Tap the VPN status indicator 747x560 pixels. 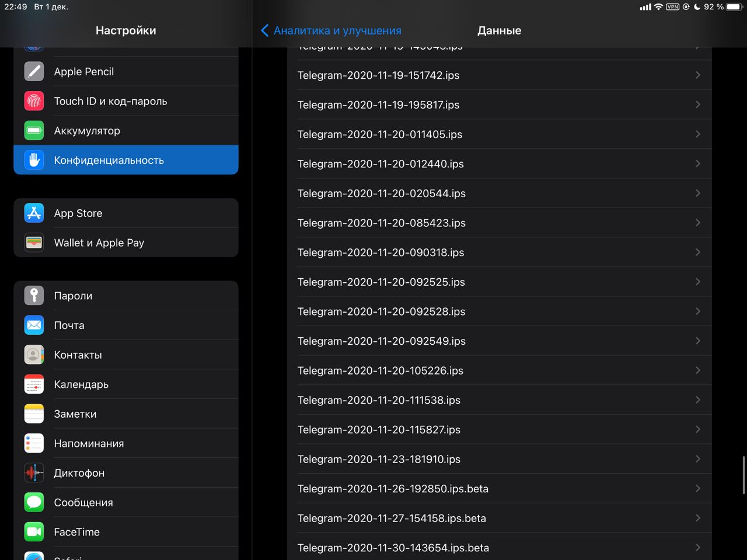pyautogui.click(x=673, y=7)
